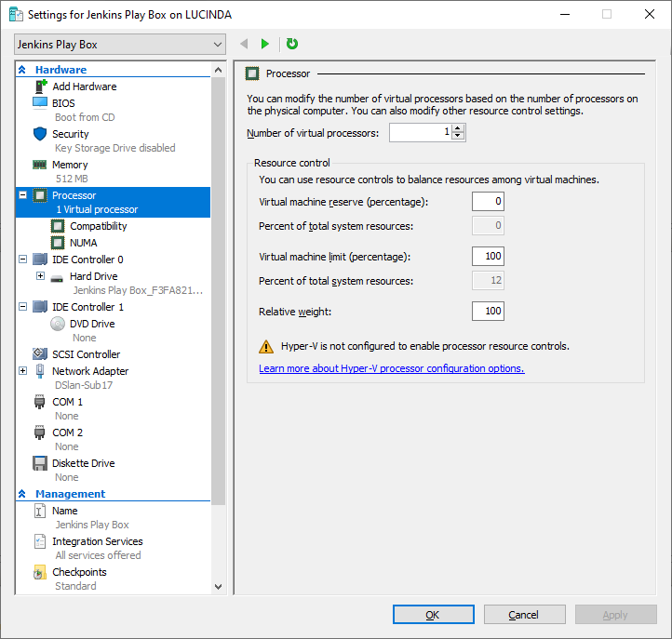
Task: Click the warning triangle icon
Action: pyautogui.click(x=266, y=346)
